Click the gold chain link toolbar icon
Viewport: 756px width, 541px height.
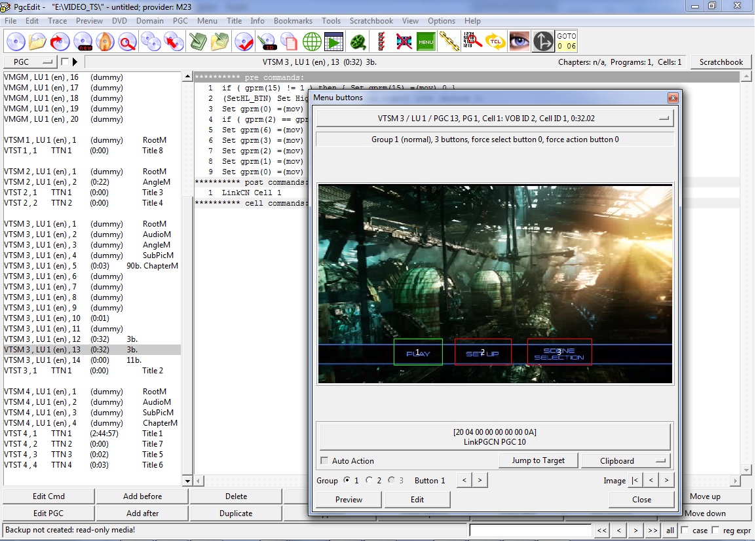449,41
